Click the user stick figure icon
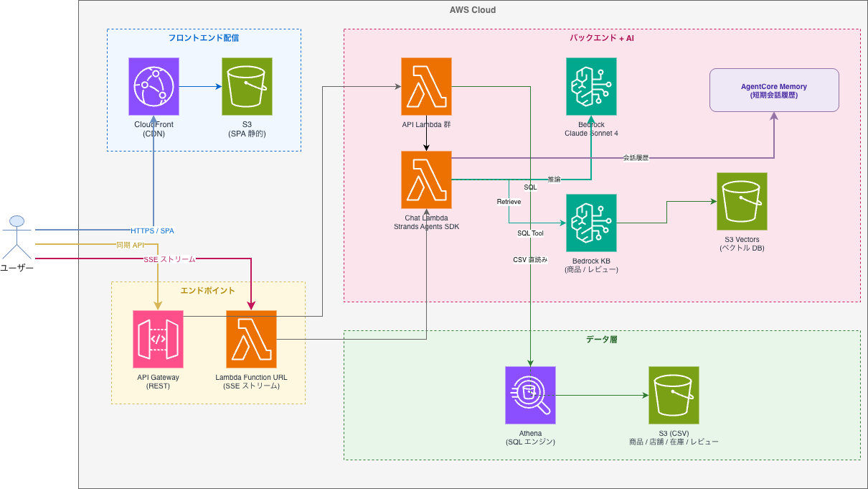Viewport: 868px width, 489px height. [x=18, y=237]
